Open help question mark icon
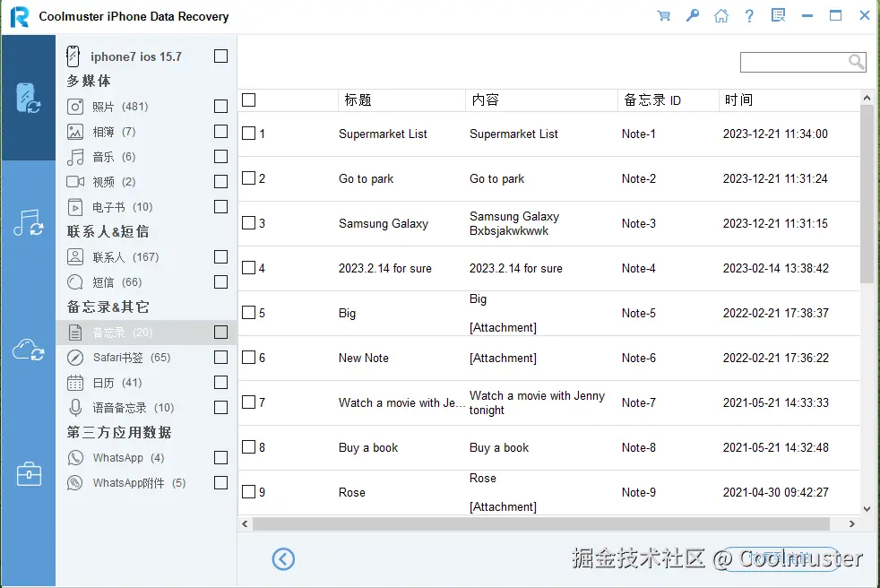Screen dimensions: 880x588 749,16
